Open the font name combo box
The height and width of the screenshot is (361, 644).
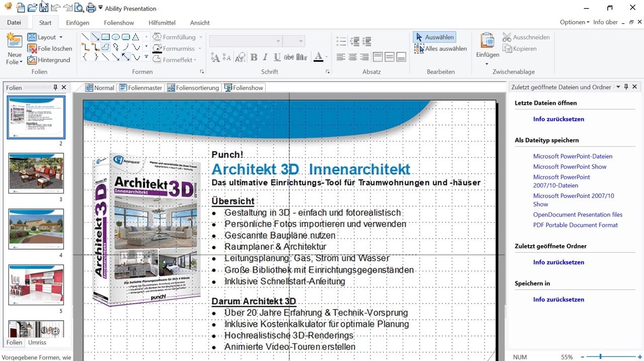[x=245, y=41]
